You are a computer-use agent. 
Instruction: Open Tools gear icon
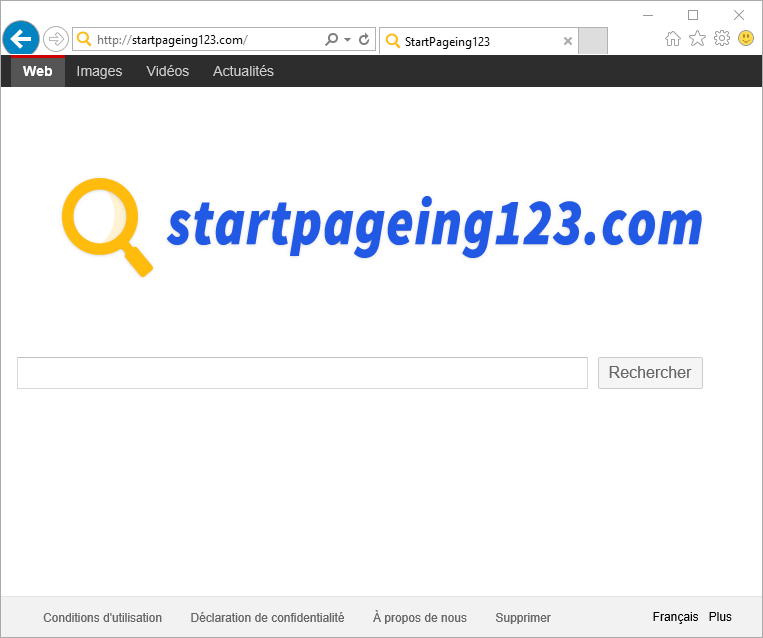(722, 38)
